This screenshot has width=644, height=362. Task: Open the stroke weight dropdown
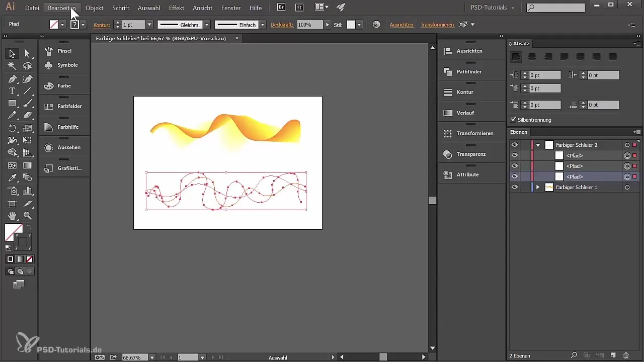(x=149, y=25)
